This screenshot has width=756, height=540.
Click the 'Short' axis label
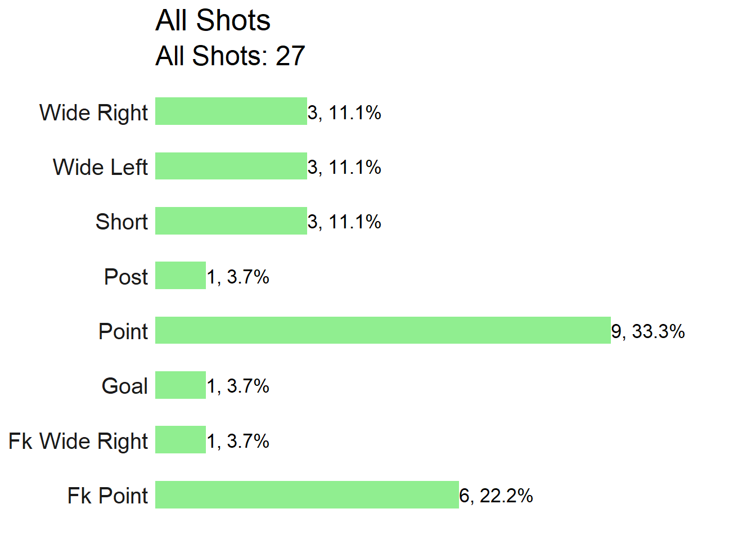coord(121,222)
